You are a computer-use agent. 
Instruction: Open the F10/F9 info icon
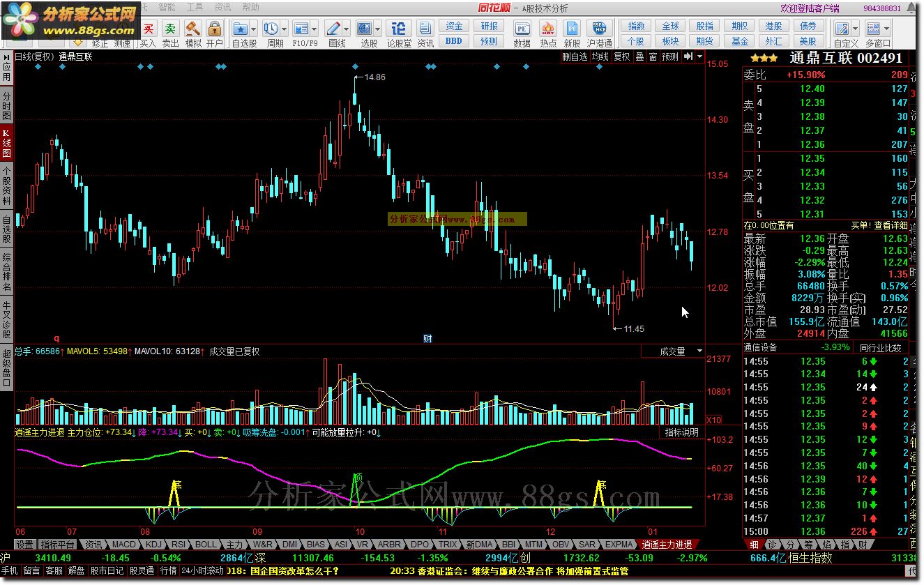301,29
